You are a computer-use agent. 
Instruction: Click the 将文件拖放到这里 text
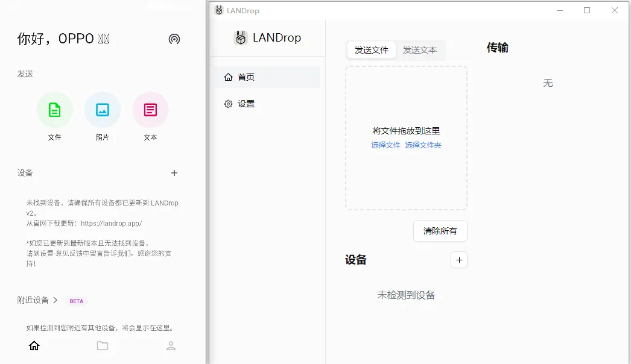[406, 131]
